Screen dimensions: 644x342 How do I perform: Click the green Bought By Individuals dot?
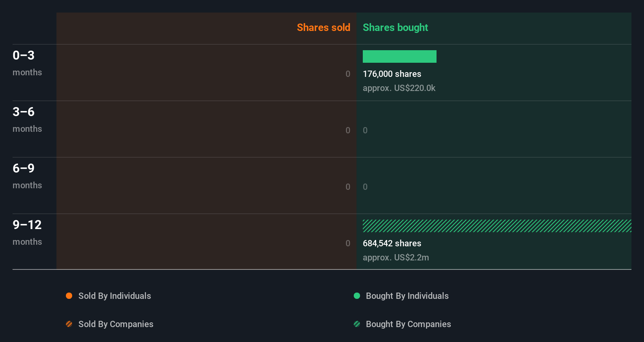pyautogui.click(x=357, y=296)
